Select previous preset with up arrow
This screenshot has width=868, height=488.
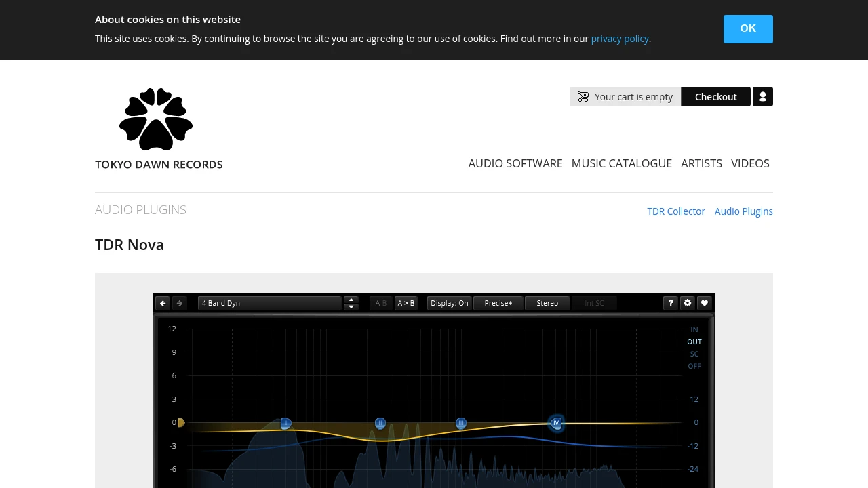click(351, 300)
